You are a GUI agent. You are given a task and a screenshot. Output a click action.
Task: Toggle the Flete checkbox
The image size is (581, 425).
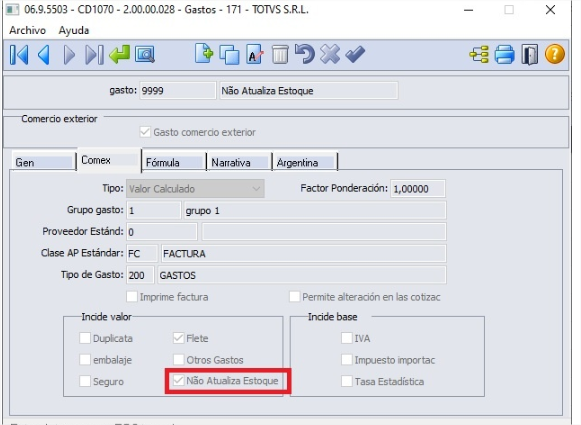[x=179, y=338]
